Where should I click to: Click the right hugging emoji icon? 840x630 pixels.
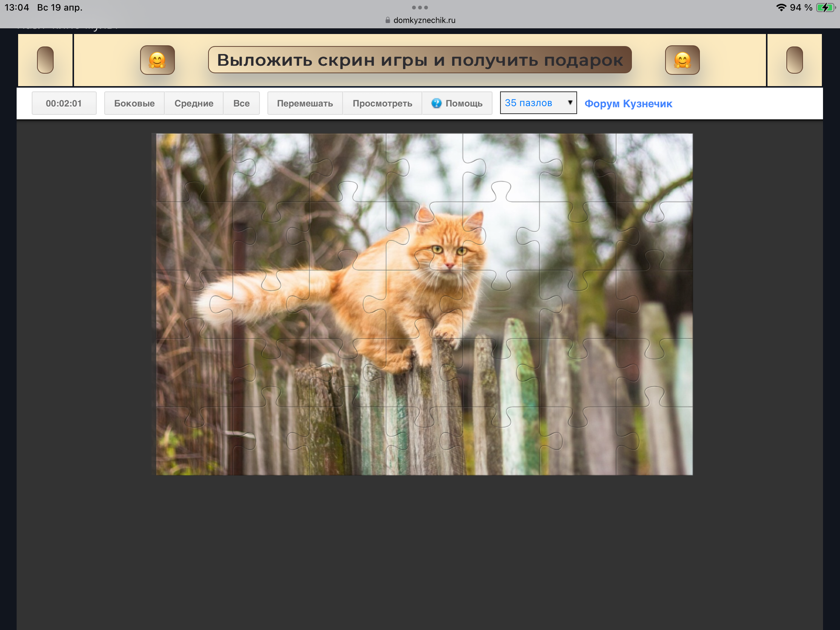(682, 60)
